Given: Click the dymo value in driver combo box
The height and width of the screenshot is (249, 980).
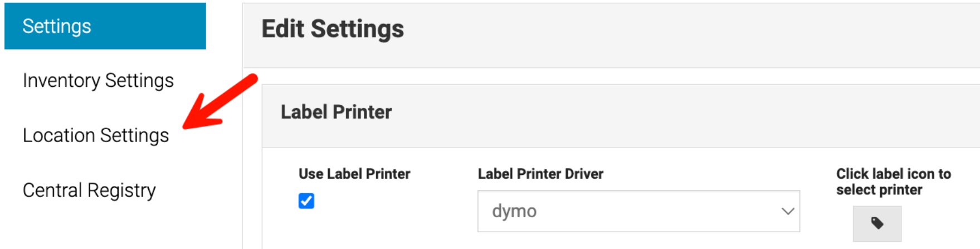Looking at the screenshot, I should tap(514, 211).
